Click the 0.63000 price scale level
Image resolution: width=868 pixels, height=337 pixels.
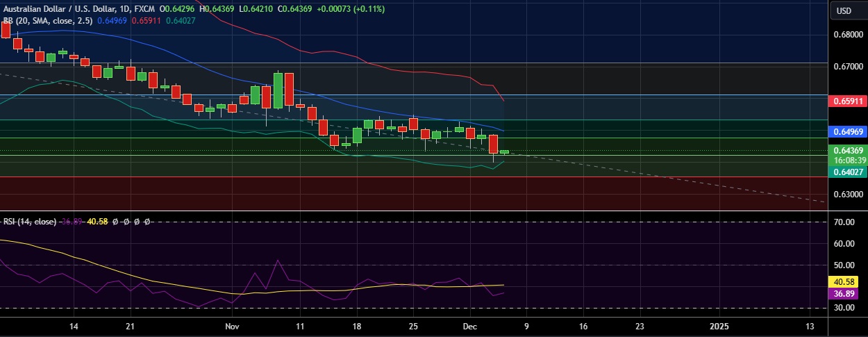pos(849,195)
